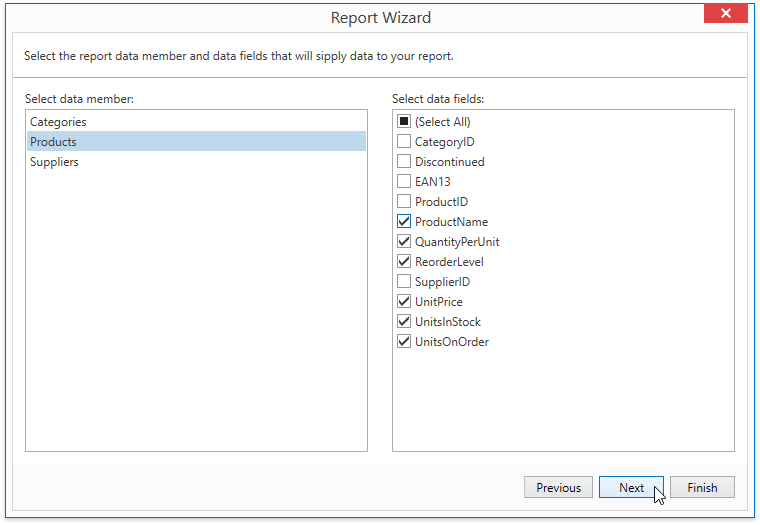Deselect the UnitPrice field

[x=404, y=301]
